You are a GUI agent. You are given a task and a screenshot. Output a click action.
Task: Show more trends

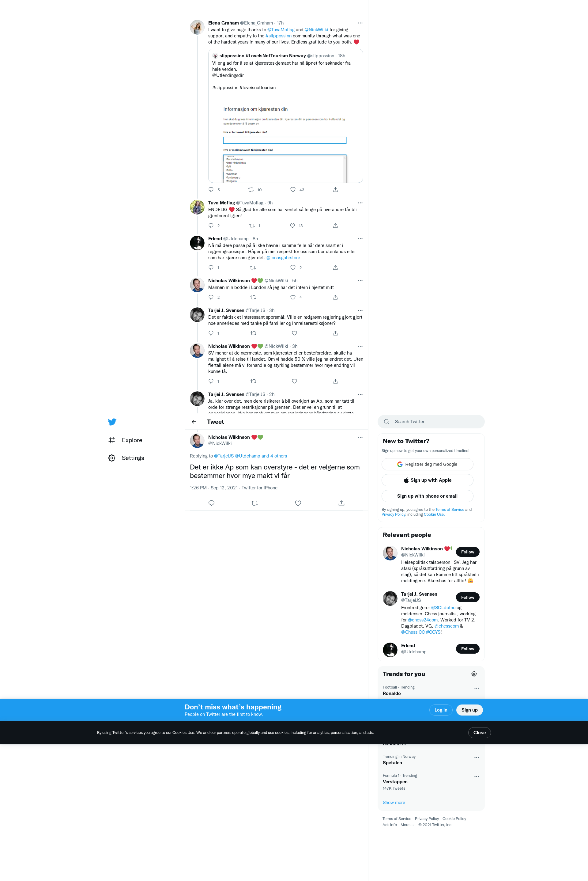[x=394, y=803]
